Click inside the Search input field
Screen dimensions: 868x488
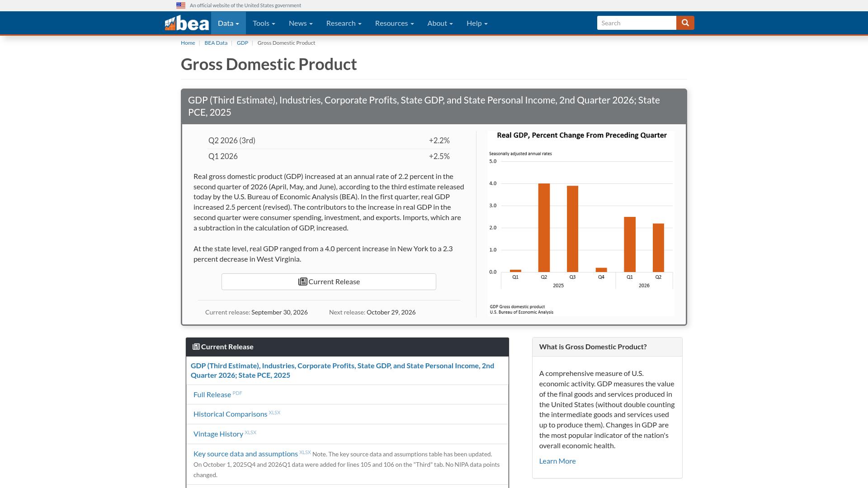tap(637, 23)
